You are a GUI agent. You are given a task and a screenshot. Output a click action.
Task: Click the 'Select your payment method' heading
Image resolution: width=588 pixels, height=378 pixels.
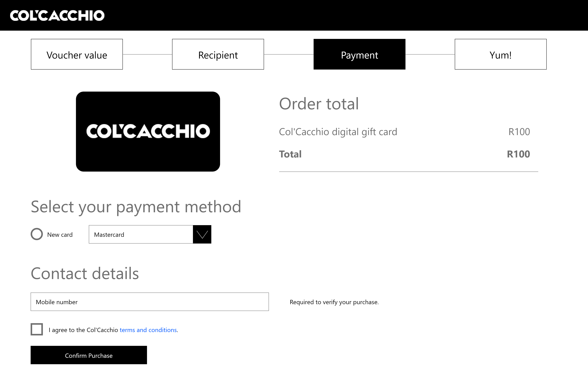pyautogui.click(x=136, y=207)
